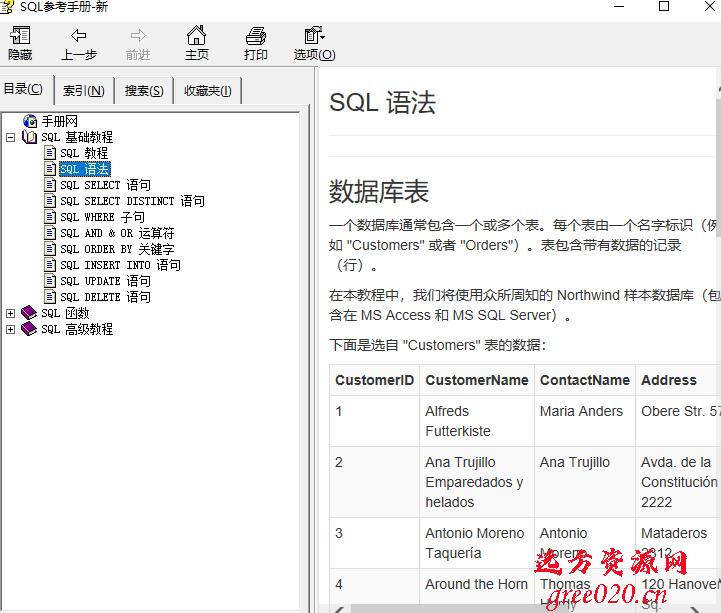Open the Options (选项) toolbar icon

[x=314, y=36]
